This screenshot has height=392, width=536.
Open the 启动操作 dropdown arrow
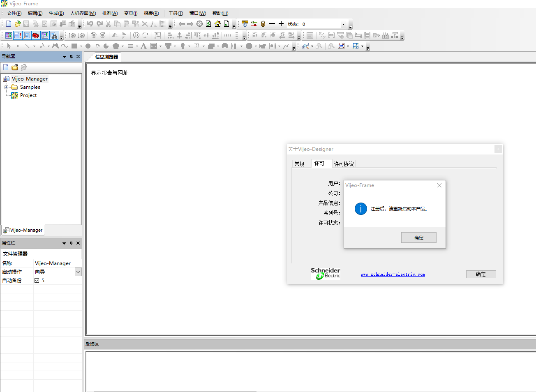point(78,272)
